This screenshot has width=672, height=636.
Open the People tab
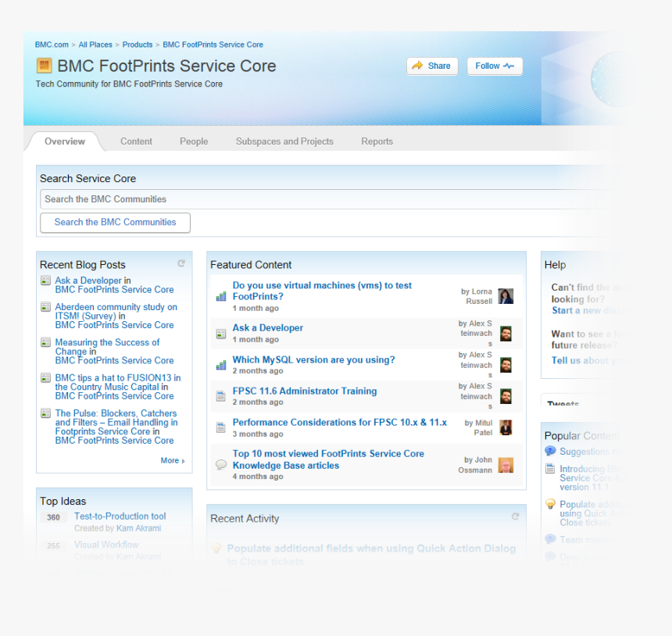[194, 141]
